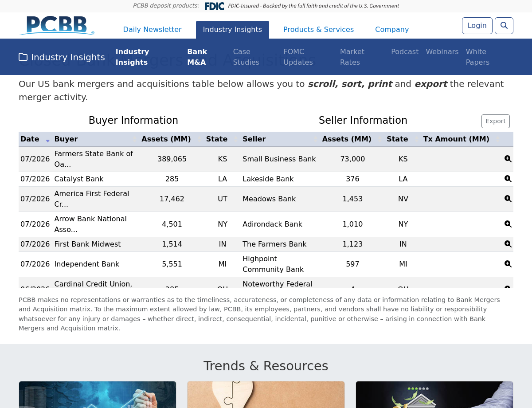Click the Adirondack Bank seller cell
This screenshot has width=532, height=408.
tap(280, 224)
